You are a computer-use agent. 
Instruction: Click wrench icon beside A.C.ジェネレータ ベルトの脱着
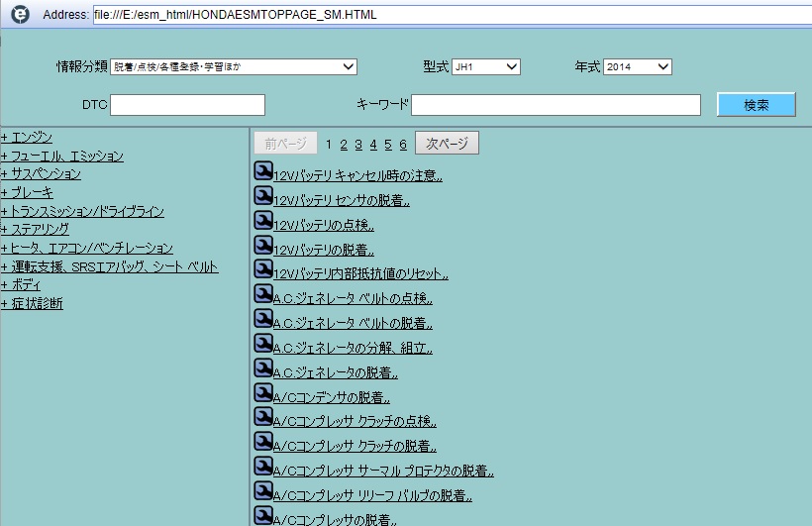(263, 319)
